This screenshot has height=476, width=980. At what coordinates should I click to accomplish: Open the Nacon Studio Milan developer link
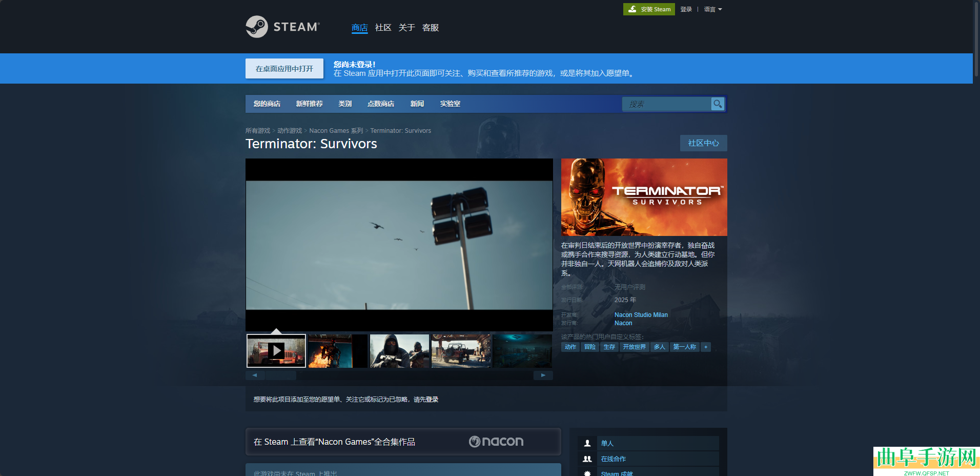click(x=641, y=315)
